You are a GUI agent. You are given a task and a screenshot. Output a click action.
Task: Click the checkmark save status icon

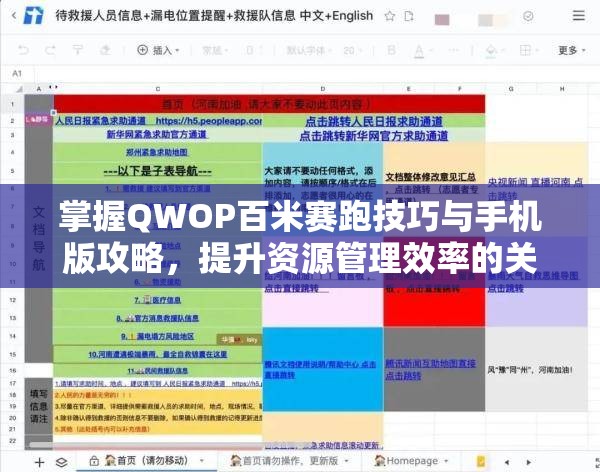click(528, 16)
